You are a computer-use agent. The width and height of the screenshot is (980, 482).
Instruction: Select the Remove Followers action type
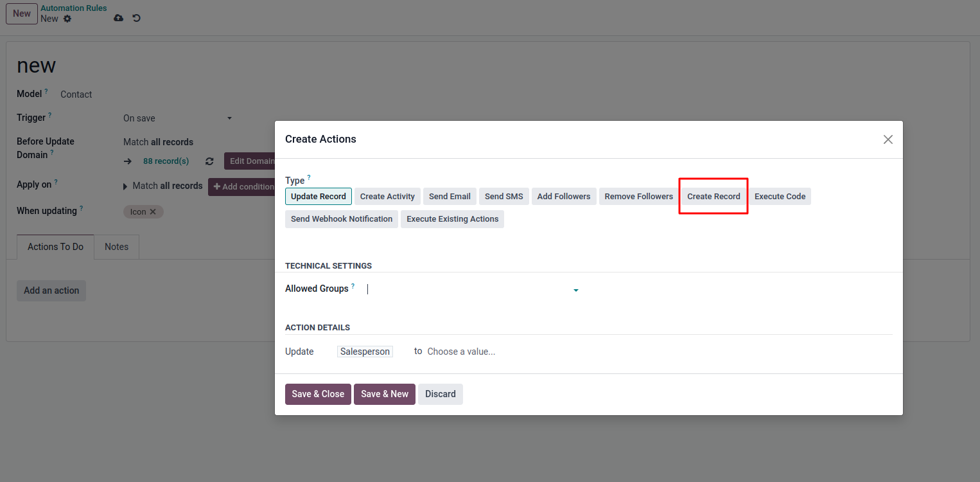tap(639, 197)
